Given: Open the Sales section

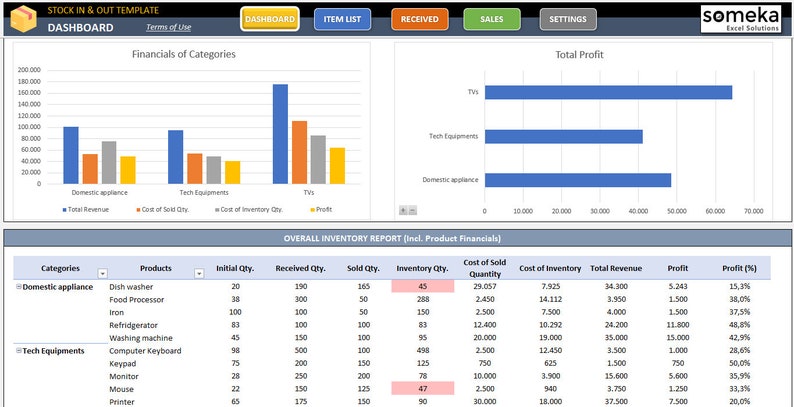Looking at the screenshot, I should (x=492, y=19).
